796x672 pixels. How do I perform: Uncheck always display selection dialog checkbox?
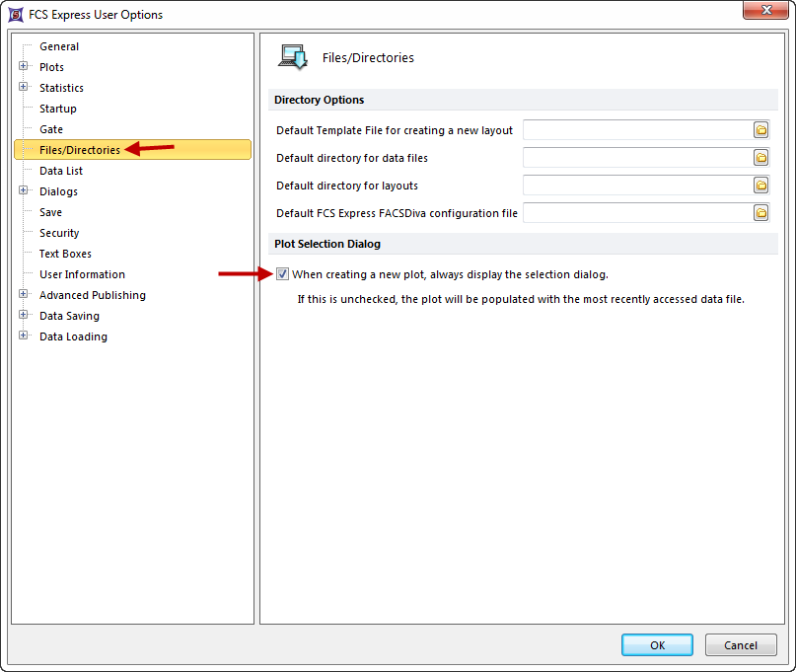[282, 274]
